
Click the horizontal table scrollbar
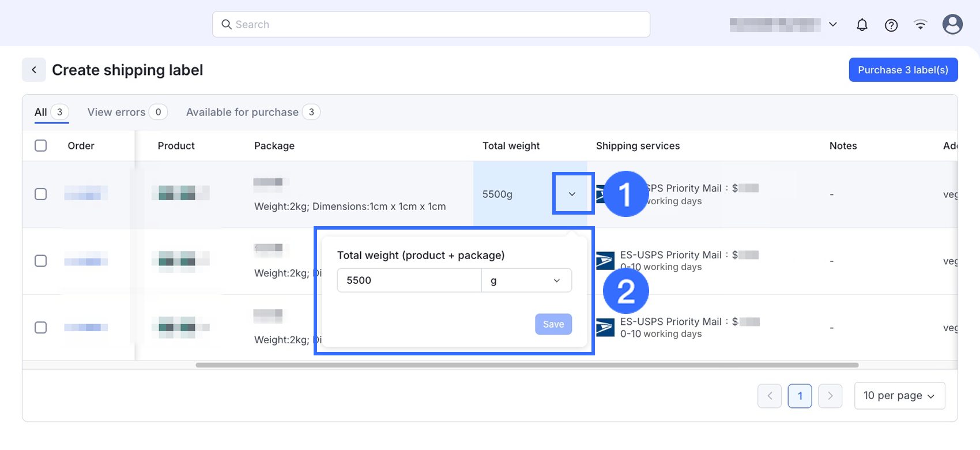point(527,365)
